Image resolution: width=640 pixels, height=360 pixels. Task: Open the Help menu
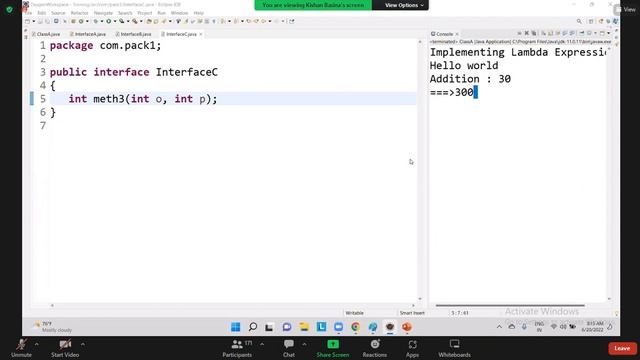(x=198, y=13)
